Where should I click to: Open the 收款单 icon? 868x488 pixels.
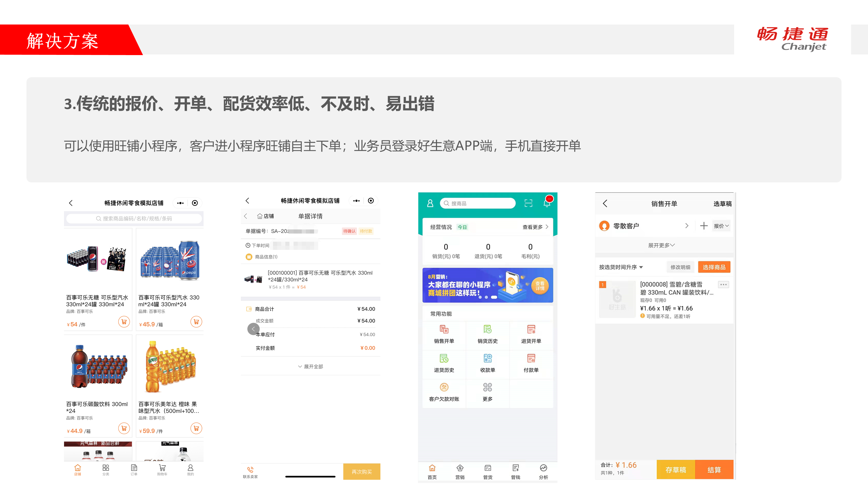coord(487,358)
